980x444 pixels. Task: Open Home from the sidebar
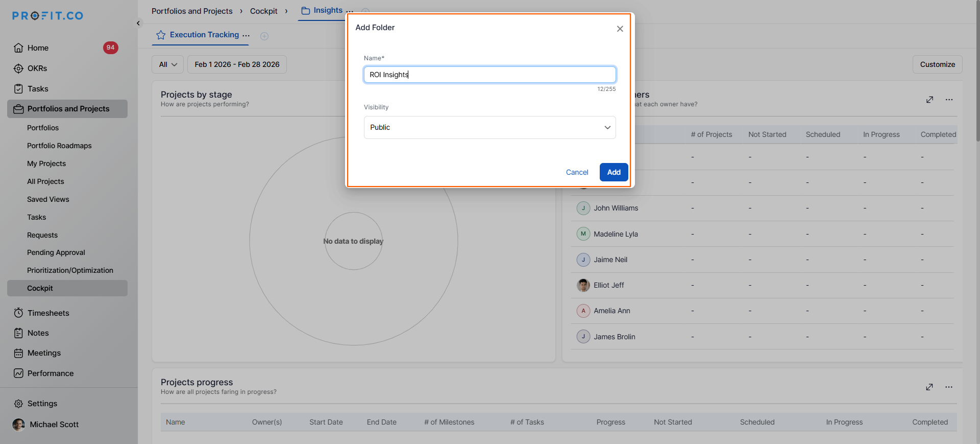[x=38, y=48]
